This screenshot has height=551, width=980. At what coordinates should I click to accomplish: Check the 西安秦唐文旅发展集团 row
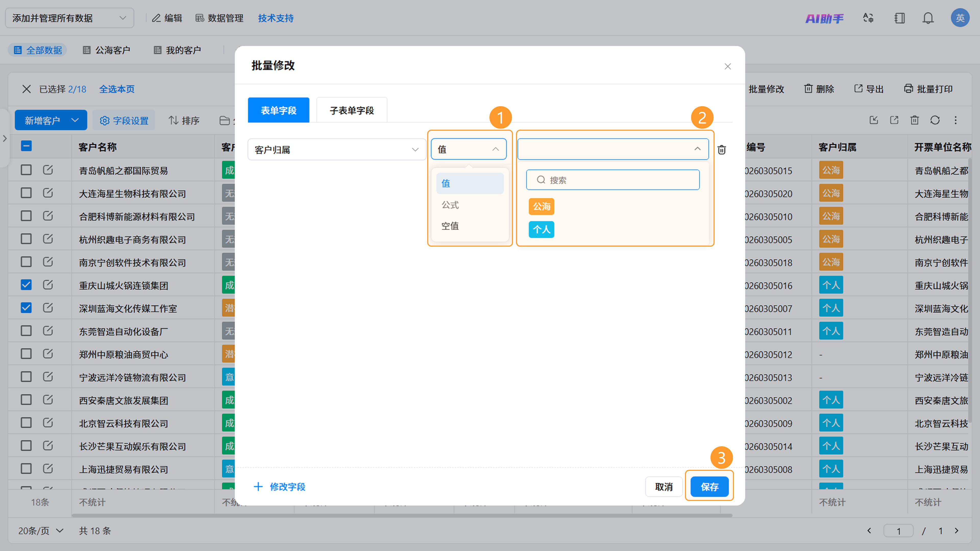tap(26, 400)
